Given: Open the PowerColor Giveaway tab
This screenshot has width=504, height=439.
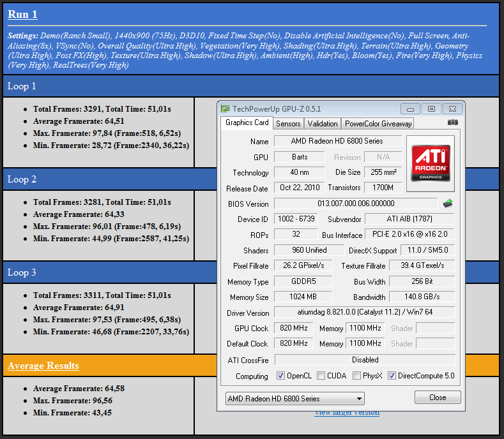Looking at the screenshot, I should 378,124.
